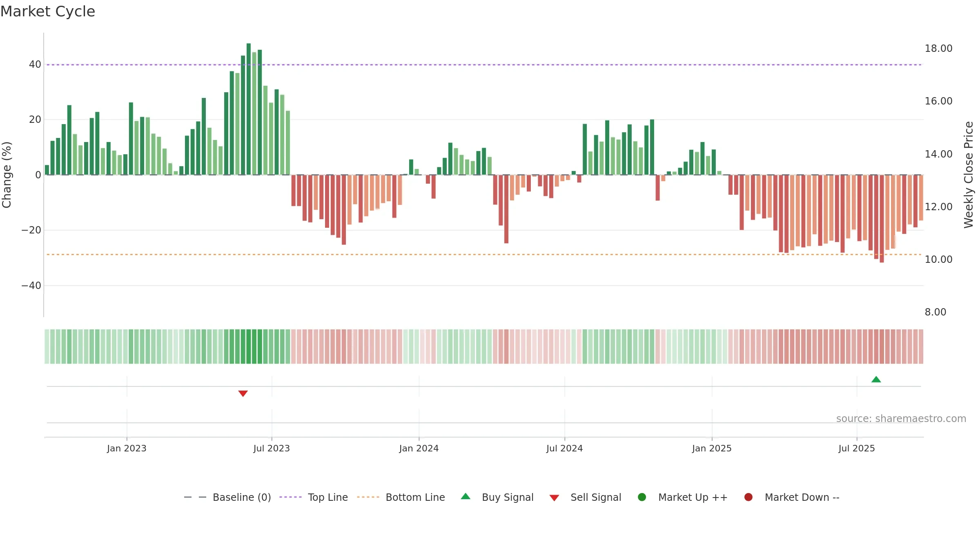Click the Jul 2025 x-axis label
Viewport: 980px width, 551px height.
point(857,448)
